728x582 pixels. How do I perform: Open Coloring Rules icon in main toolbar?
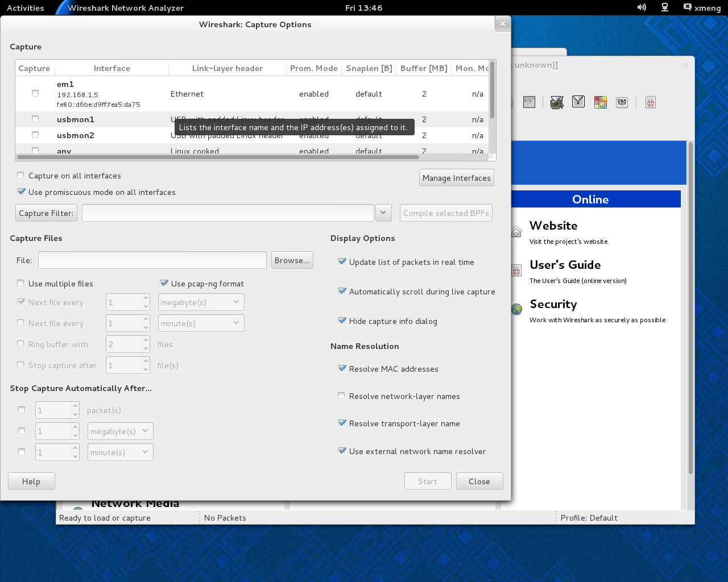601,102
